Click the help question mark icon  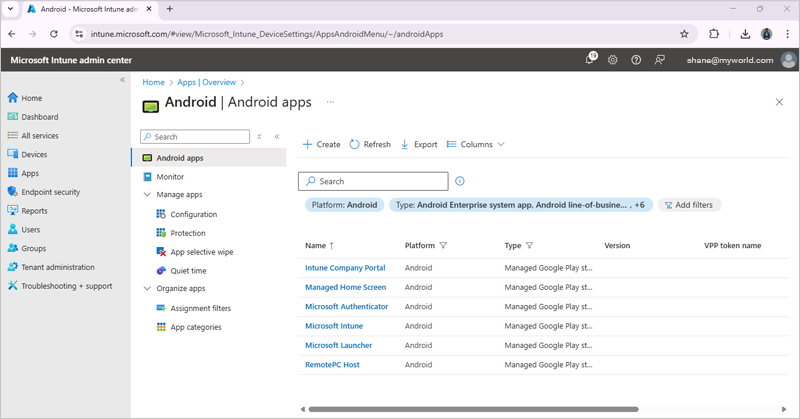click(x=636, y=60)
